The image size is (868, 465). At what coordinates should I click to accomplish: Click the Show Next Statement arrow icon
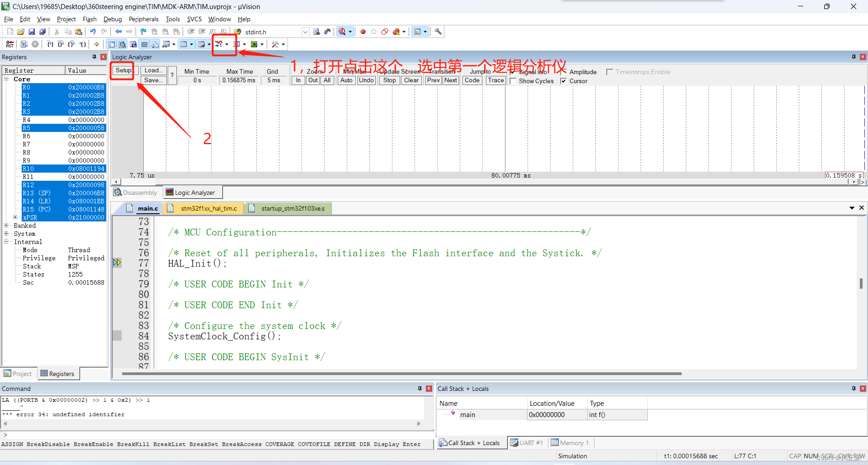(96, 44)
